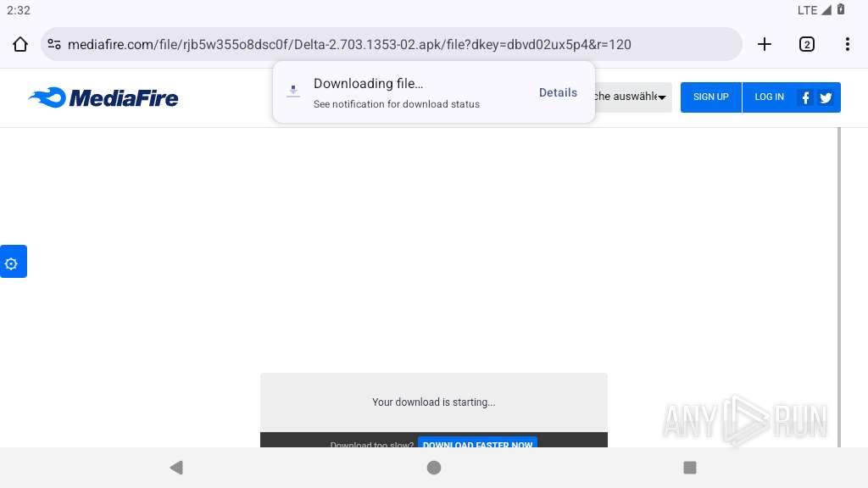Tap the Chrome home icon
The image size is (868, 488).
20,44
